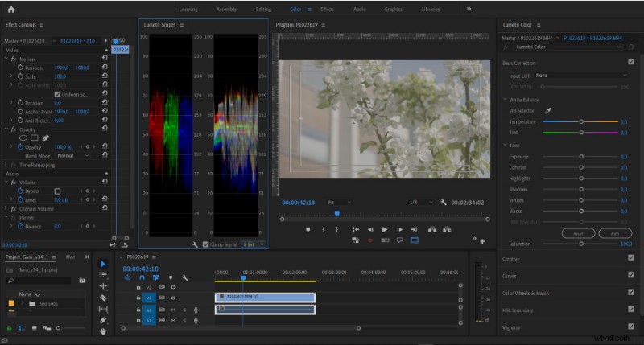Click the Temperature slider handle
This screenshot has width=644, height=345.
tap(581, 121)
